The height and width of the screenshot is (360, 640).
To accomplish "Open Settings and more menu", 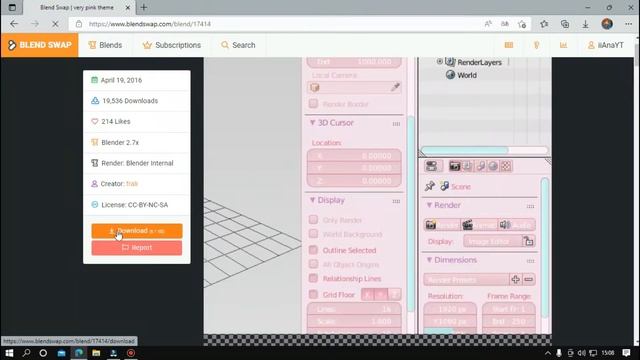I will [628, 24].
